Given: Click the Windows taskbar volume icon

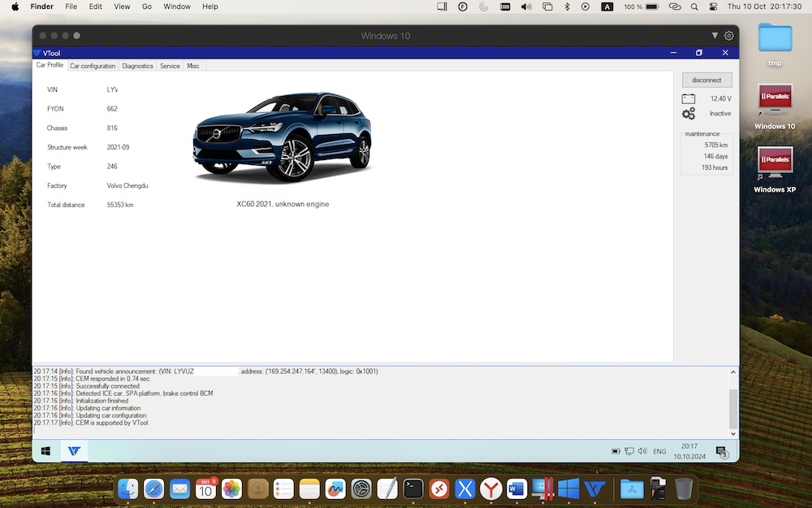Looking at the screenshot, I should point(642,451).
